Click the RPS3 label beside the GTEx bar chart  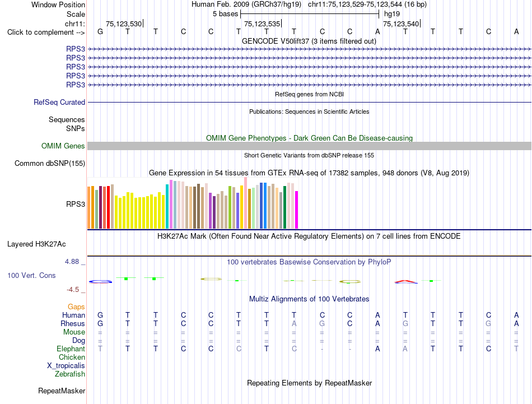[76, 204]
